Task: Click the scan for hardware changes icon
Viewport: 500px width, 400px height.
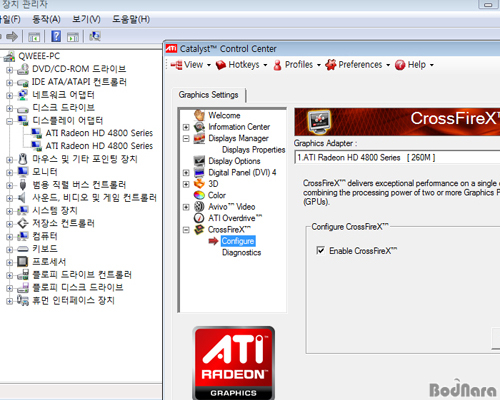Action: (x=95, y=36)
